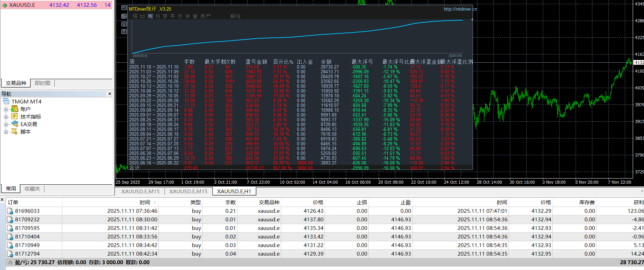
Task: Open the 收藏夹 favorites tab
Action: tap(32, 189)
